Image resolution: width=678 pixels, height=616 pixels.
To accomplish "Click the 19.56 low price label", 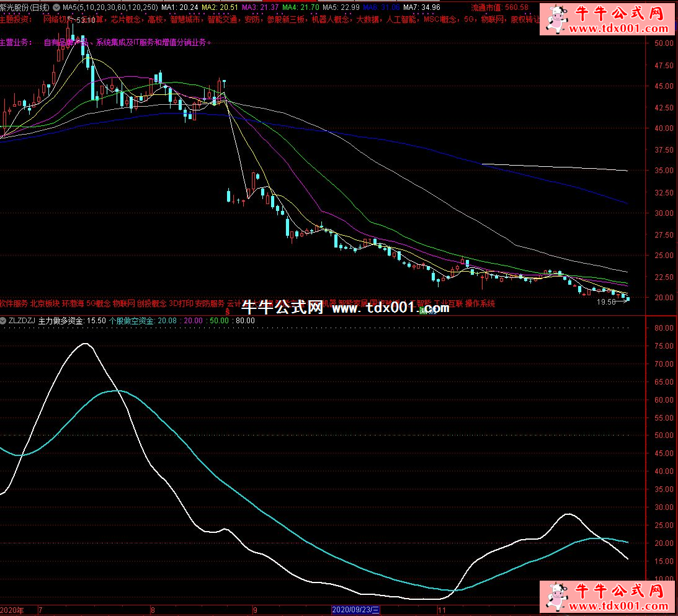I will (606, 302).
